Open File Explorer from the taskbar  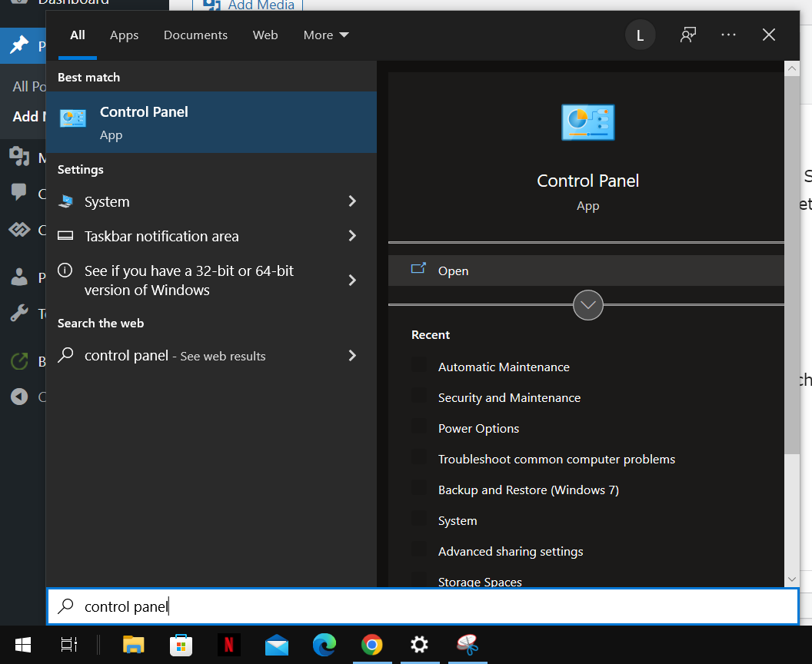tap(133, 645)
